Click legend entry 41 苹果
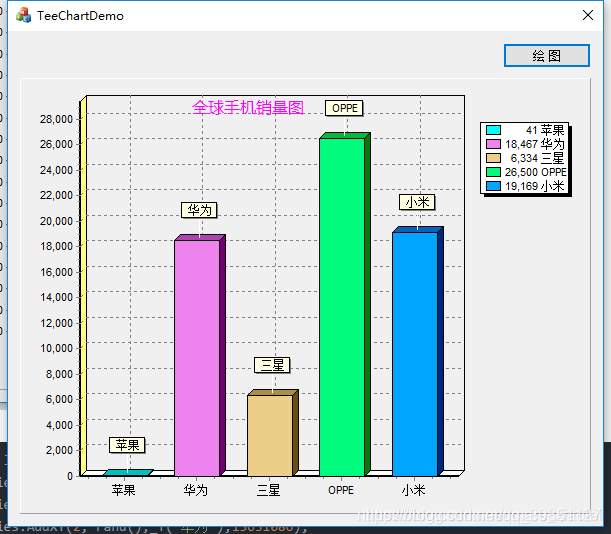This screenshot has height=534, width=611. click(x=525, y=130)
